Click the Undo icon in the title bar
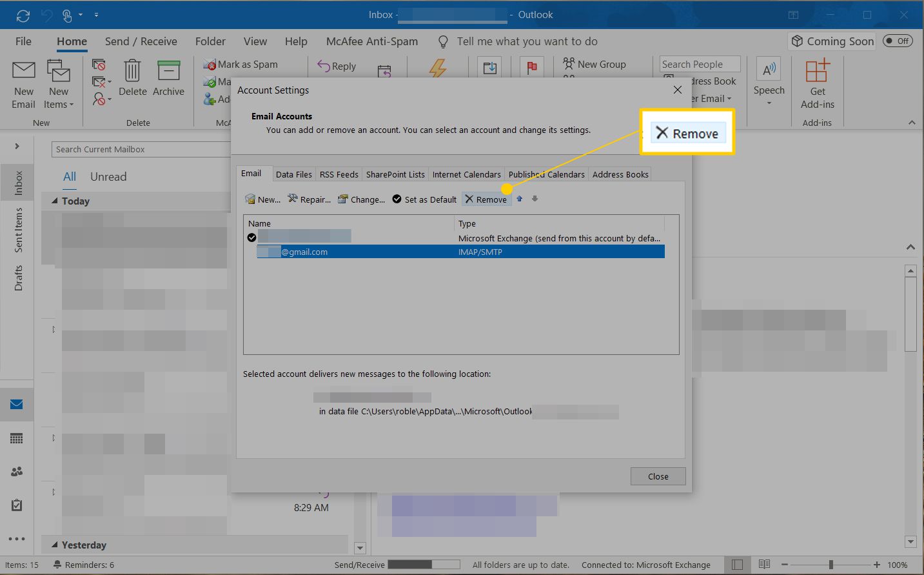The image size is (924, 575). coord(46,15)
